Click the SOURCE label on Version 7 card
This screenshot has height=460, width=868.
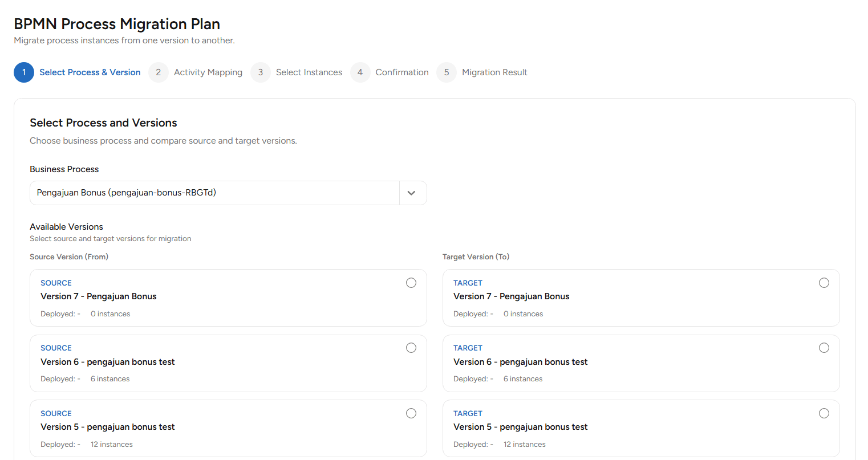coord(56,283)
